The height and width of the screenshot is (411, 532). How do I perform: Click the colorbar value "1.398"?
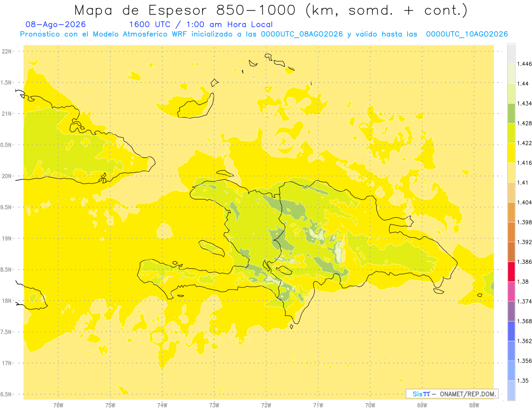524,222
